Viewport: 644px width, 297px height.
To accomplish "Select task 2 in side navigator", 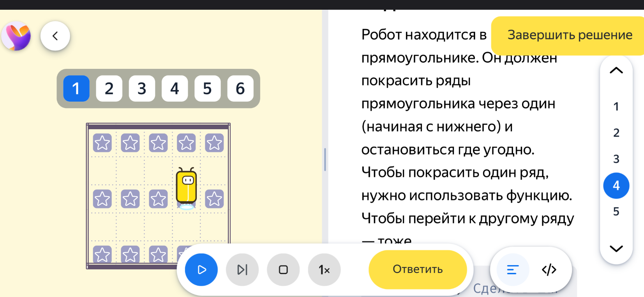I will [616, 133].
